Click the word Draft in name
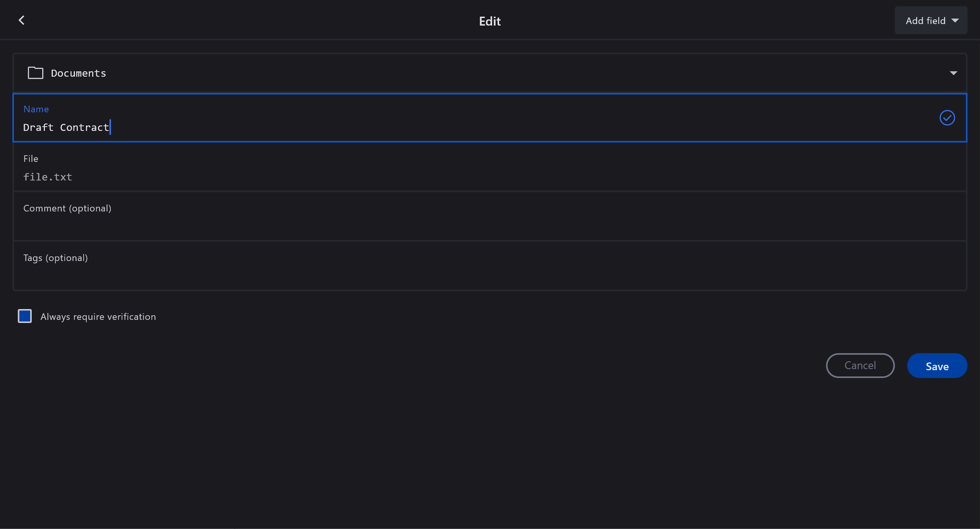The image size is (980, 529). point(38,127)
